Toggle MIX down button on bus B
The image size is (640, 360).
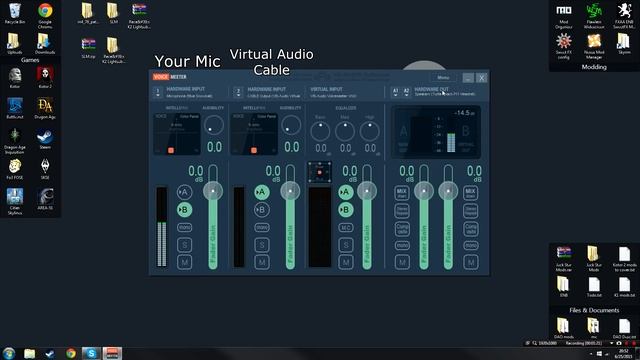(x=471, y=193)
